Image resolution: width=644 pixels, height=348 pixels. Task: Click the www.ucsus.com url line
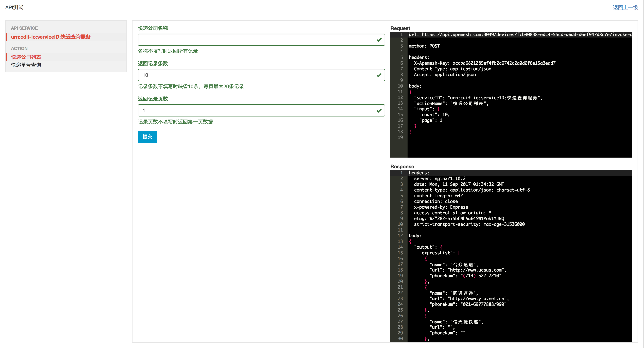tap(468, 270)
